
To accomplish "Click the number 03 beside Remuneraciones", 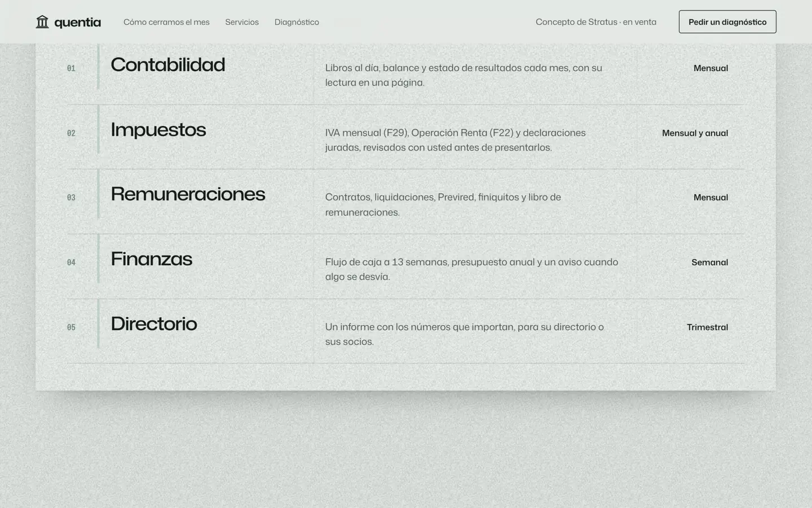I will [x=71, y=198].
